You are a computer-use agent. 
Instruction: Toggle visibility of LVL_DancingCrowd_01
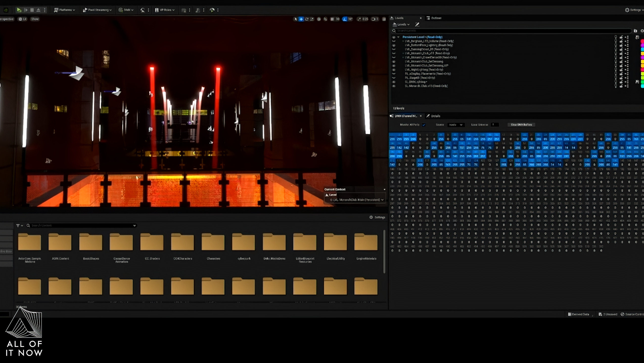tap(394, 49)
